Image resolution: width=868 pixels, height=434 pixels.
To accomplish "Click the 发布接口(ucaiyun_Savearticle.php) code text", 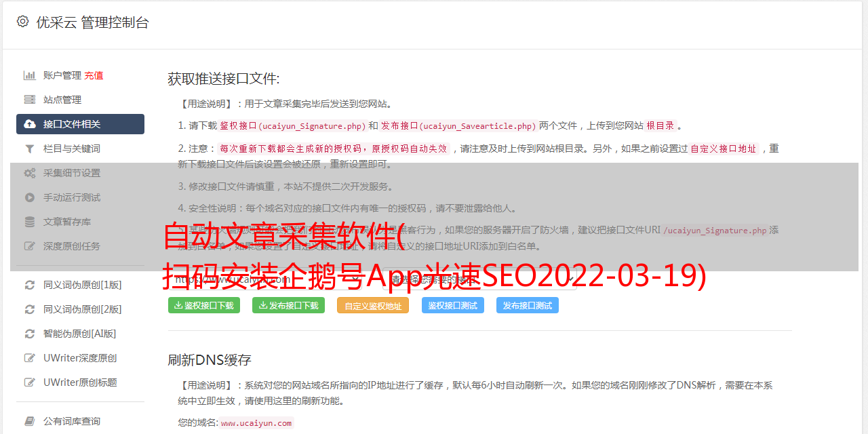I will 458,125.
